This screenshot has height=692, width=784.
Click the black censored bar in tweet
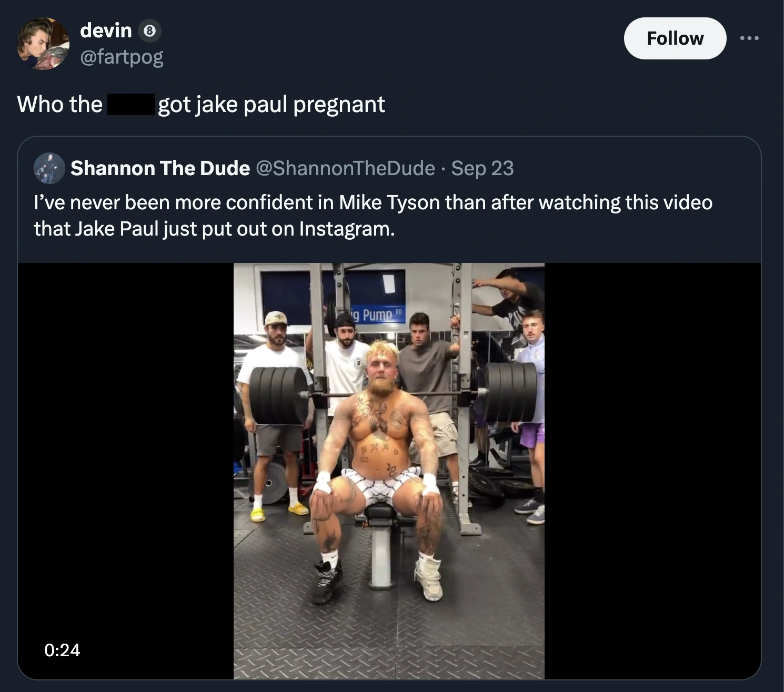[131, 104]
